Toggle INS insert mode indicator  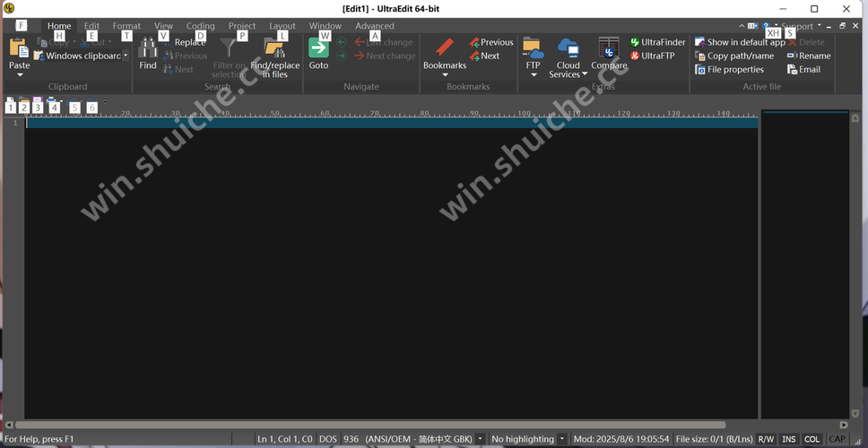789,439
